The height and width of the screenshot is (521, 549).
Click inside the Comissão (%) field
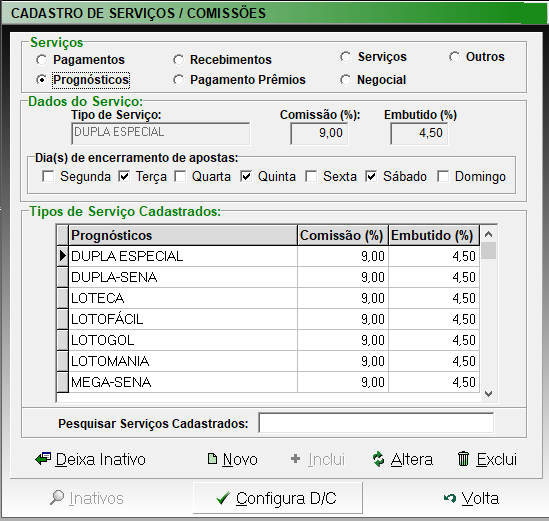click(319, 133)
